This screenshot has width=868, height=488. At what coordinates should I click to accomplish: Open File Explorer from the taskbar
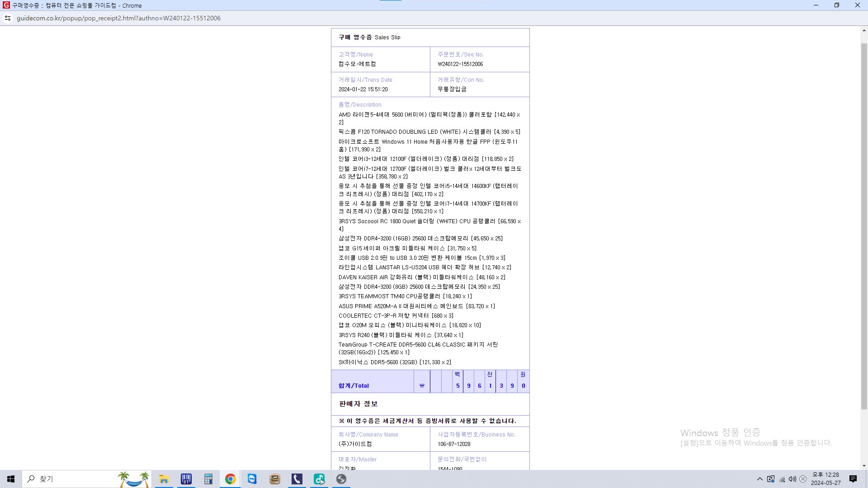(164, 479)
